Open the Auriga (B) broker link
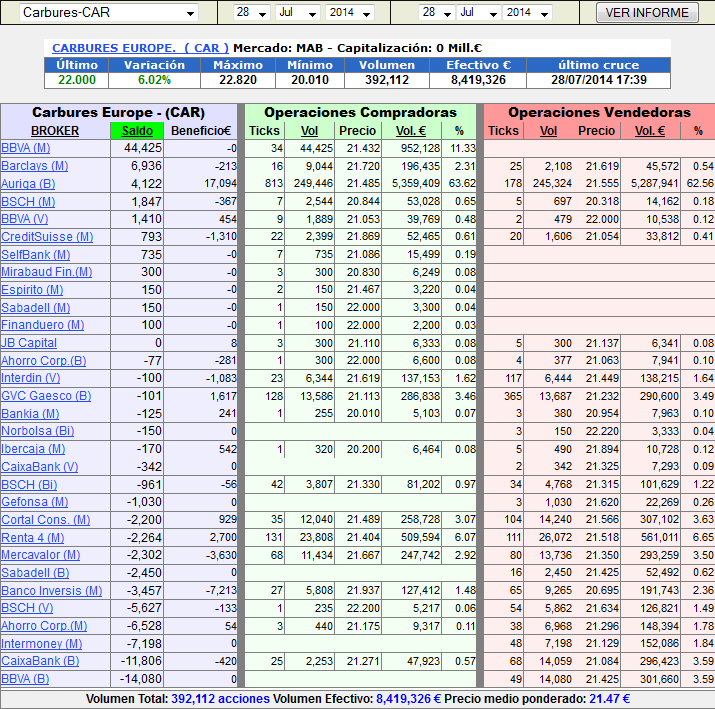The width and height of the screenshot is (715, 709). click(28, 184)
